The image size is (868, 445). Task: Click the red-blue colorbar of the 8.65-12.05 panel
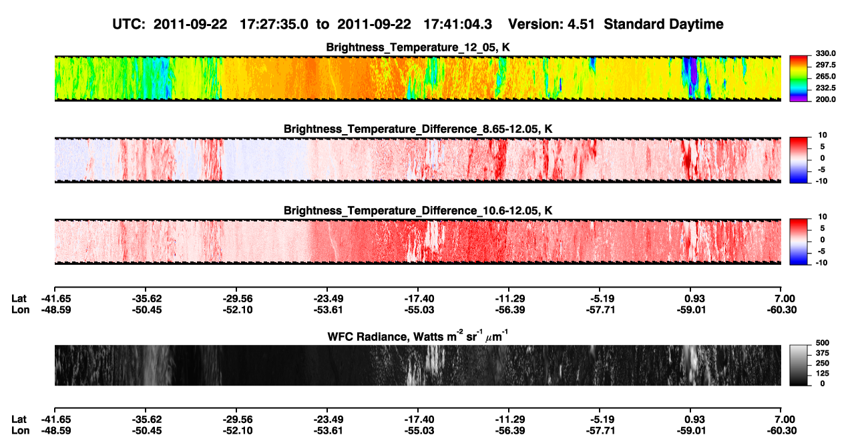click(799, 160)
